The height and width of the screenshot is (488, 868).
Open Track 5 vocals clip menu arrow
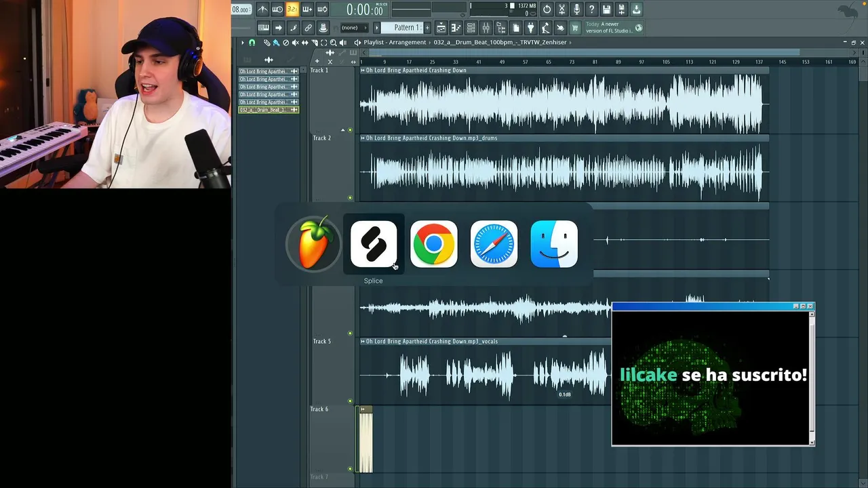coord(363,342)
